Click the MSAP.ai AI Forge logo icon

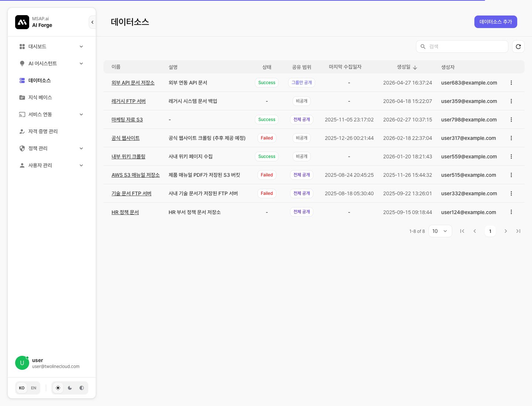(x=22, y=22)
